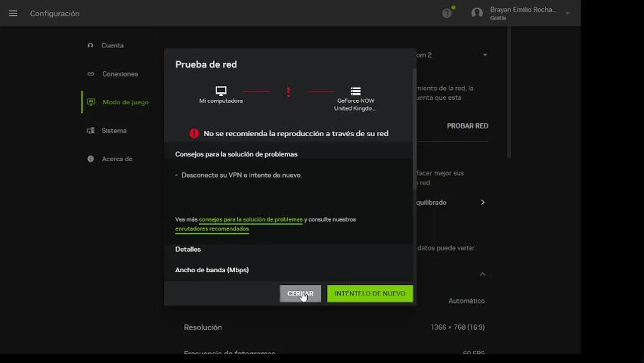The height and width of the screenshot is (363, 644).
Task: Click the Mi computadora monitor icon
Action: [x=221, y=91]
